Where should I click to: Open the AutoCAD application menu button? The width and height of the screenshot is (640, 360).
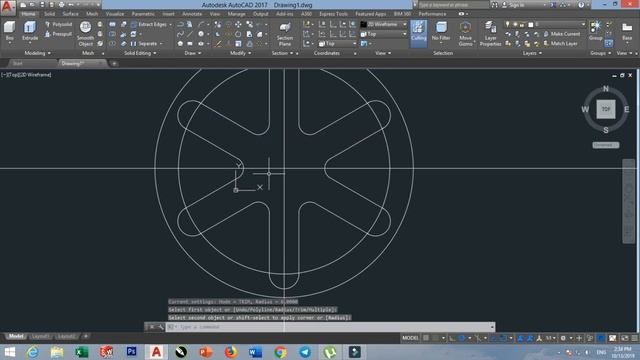[8, 7]
